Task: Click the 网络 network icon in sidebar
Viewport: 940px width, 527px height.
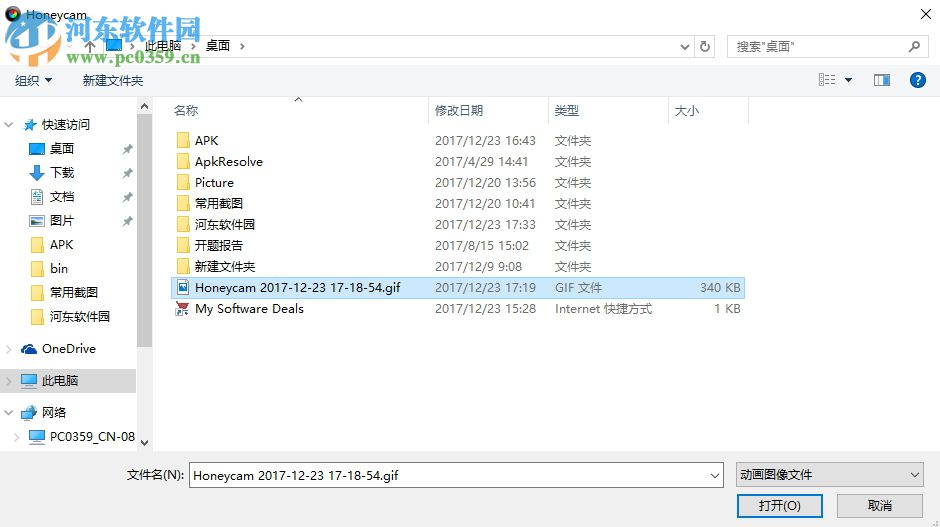Action: tap(29, 412)
